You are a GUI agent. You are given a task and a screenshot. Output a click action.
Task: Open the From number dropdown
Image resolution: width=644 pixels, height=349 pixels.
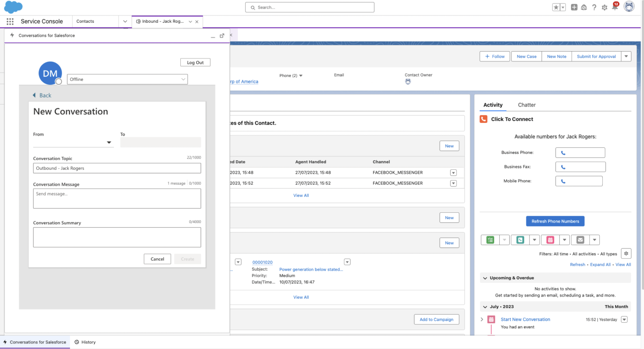(x=73, y=142)
